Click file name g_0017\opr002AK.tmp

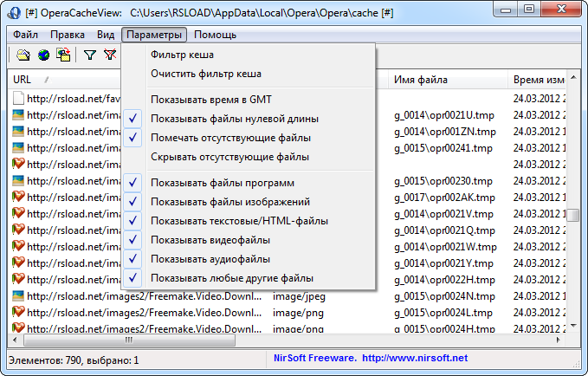(444, 198)
